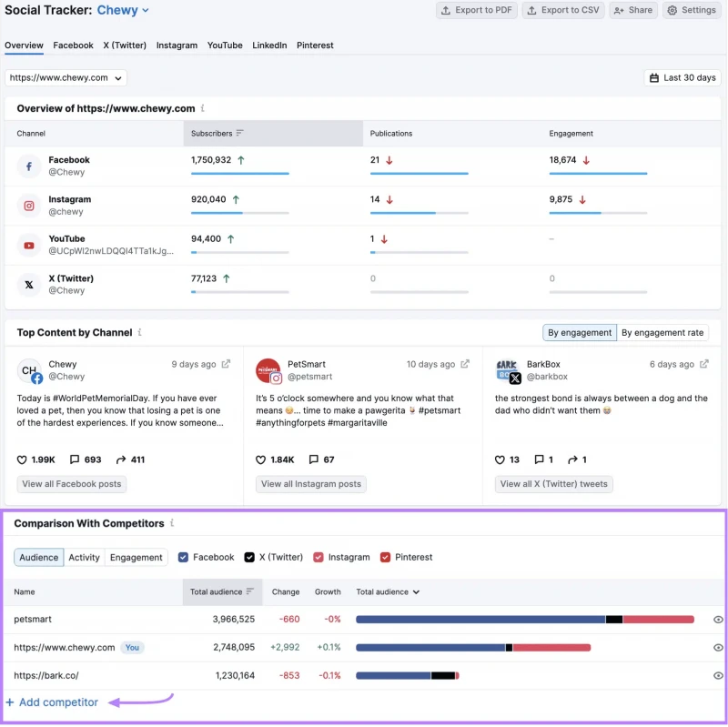Click View all Instagram posts button
This screenshot has height=727, width=728.
tap(311, 484)
